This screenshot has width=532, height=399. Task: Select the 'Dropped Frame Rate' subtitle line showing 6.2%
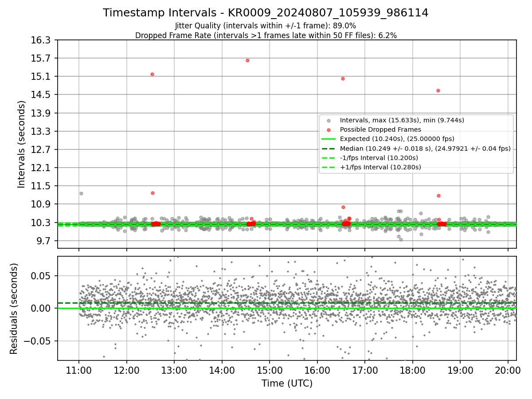tap(266, 35)
